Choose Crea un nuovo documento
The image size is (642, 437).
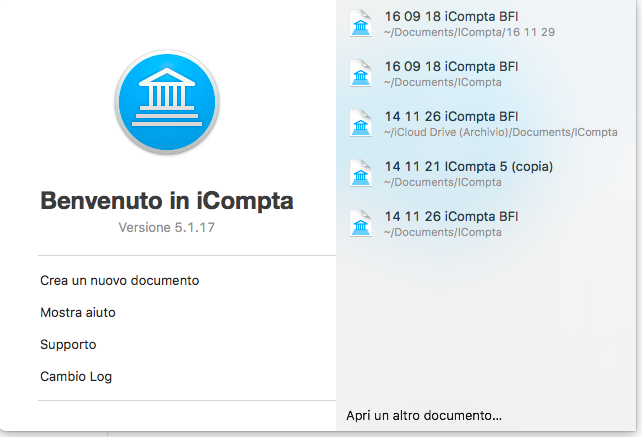pos(120,281)
